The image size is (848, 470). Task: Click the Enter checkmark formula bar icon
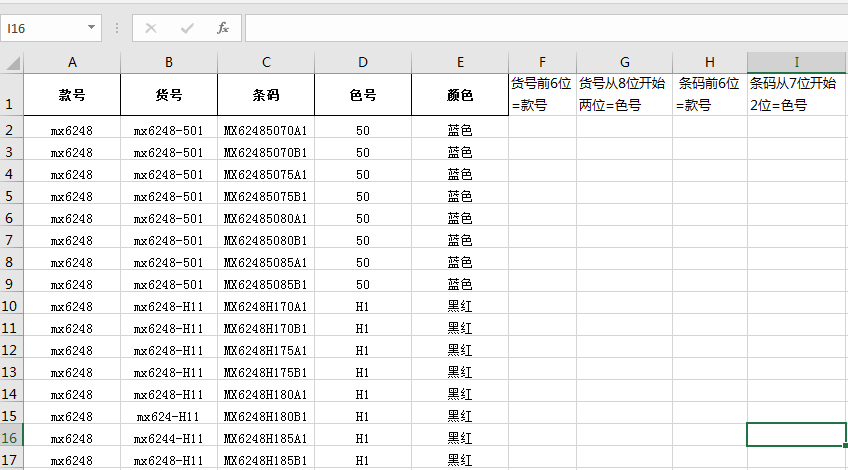coord(187,28)
